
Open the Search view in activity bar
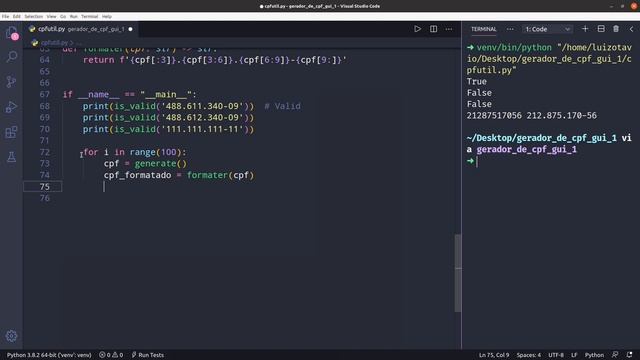(x=11, y=57)
